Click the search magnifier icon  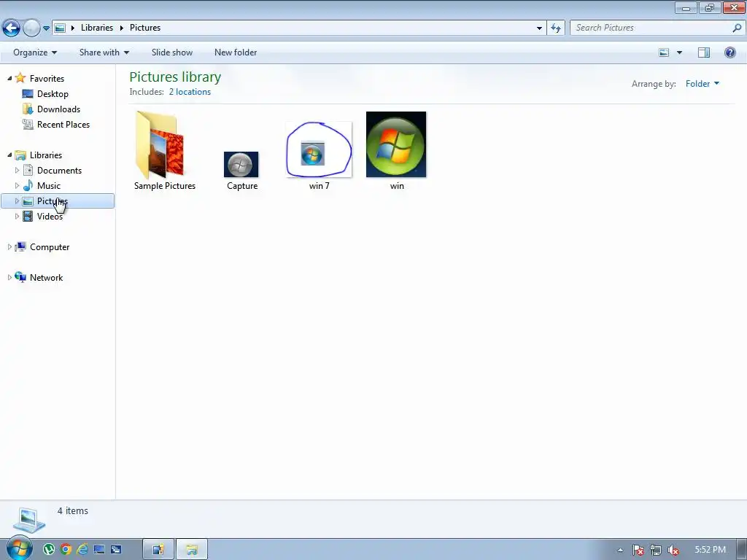[x=737, y=28]
